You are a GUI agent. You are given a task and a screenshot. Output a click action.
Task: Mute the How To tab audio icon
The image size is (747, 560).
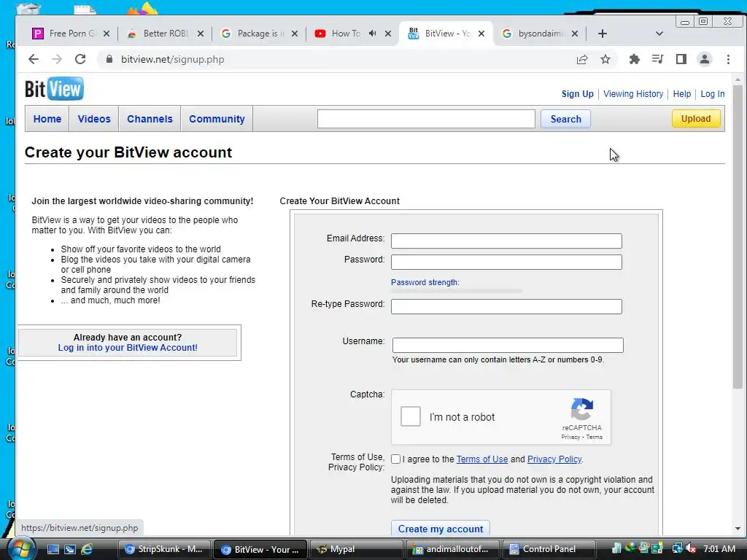click(373, 34)
